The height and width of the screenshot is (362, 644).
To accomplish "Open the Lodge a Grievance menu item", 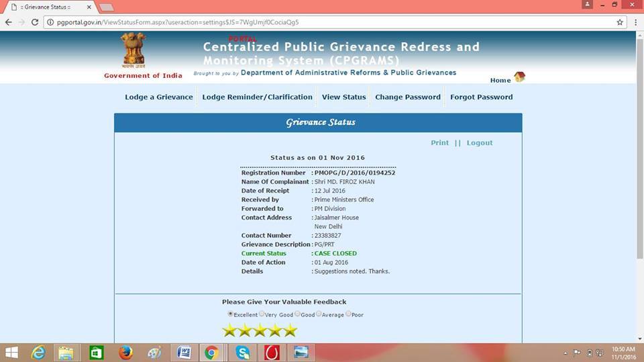I will click(x=158, y=97).
